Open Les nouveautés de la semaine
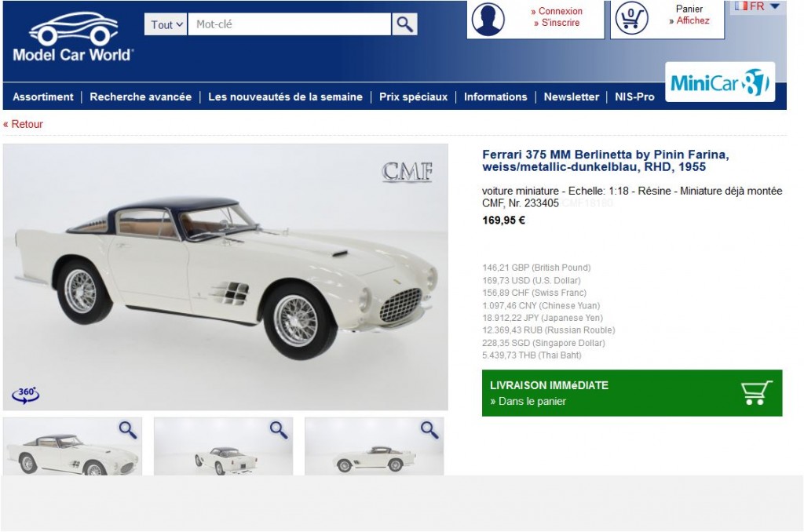 coord(285,97)
